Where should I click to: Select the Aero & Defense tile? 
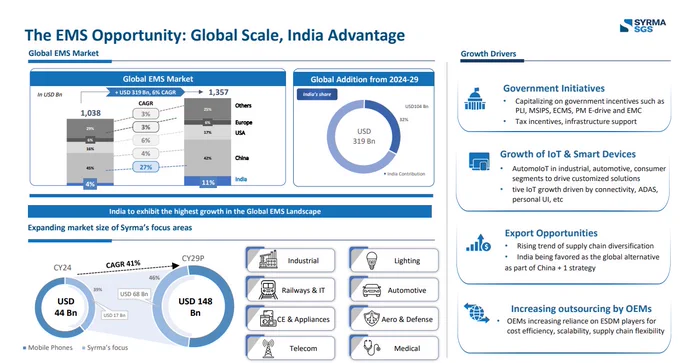pyautogui.click(x=394, y=319)
